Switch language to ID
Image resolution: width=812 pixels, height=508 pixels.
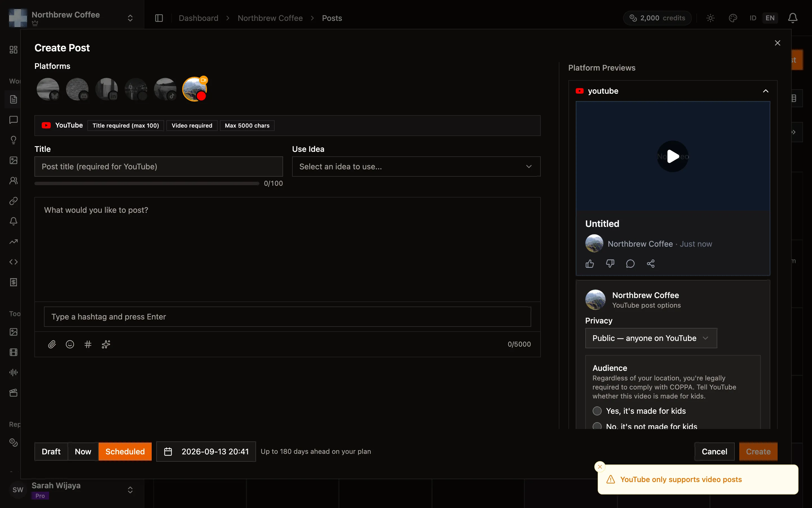tap(753, 18)
